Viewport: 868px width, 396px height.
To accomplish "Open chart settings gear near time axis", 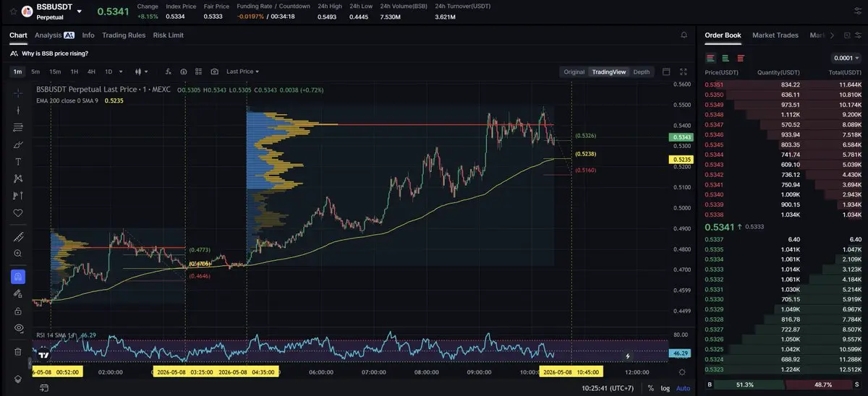I will 682,371.
